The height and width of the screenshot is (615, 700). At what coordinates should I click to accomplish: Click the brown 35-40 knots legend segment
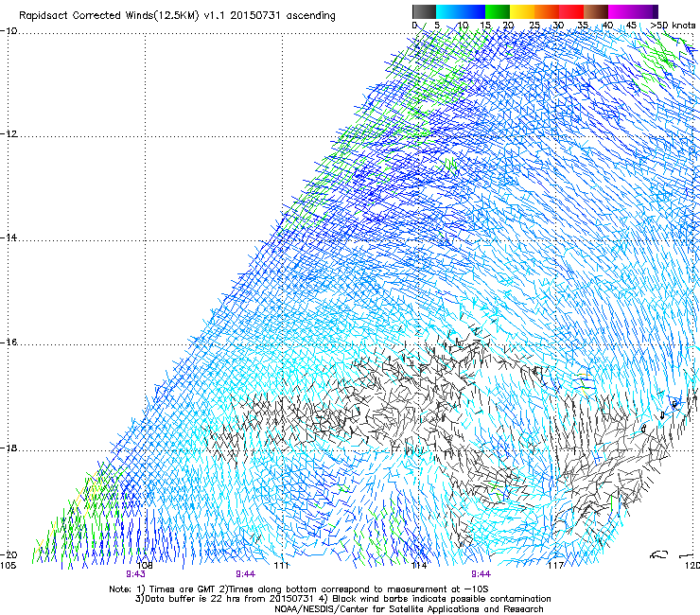coord(596,11)
